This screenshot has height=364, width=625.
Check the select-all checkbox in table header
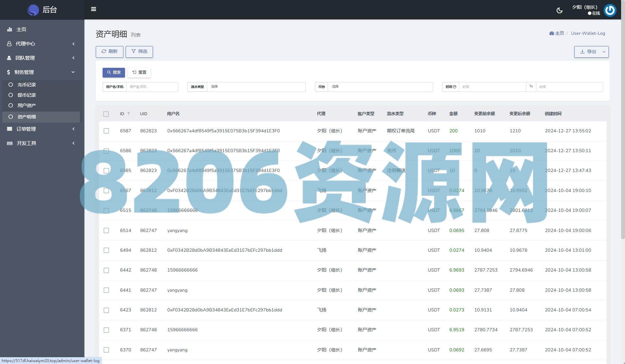[x=106, y=114]
